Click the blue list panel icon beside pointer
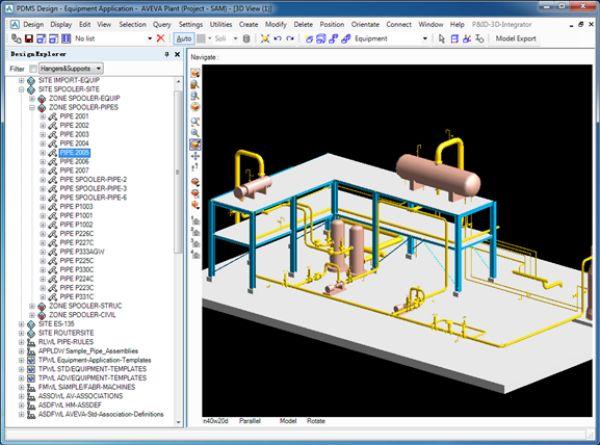600x445 pixels. [454, 39]
